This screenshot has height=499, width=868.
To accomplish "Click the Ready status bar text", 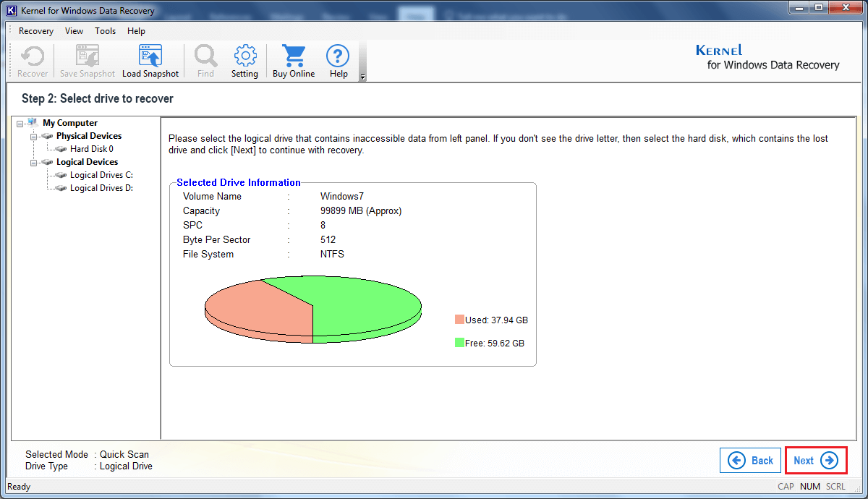I will pyautogui.click(x=19, y=487).
